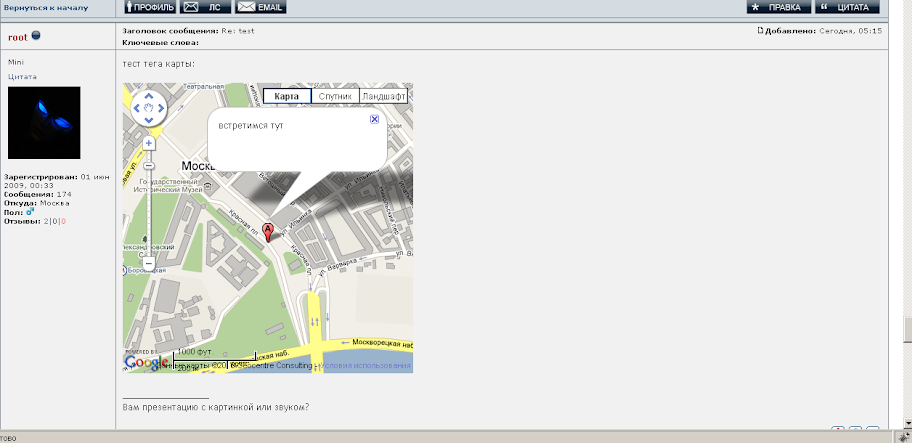Pan the map right with the arrow
This screenshot has height=443, width=912.
click(161, 108)
